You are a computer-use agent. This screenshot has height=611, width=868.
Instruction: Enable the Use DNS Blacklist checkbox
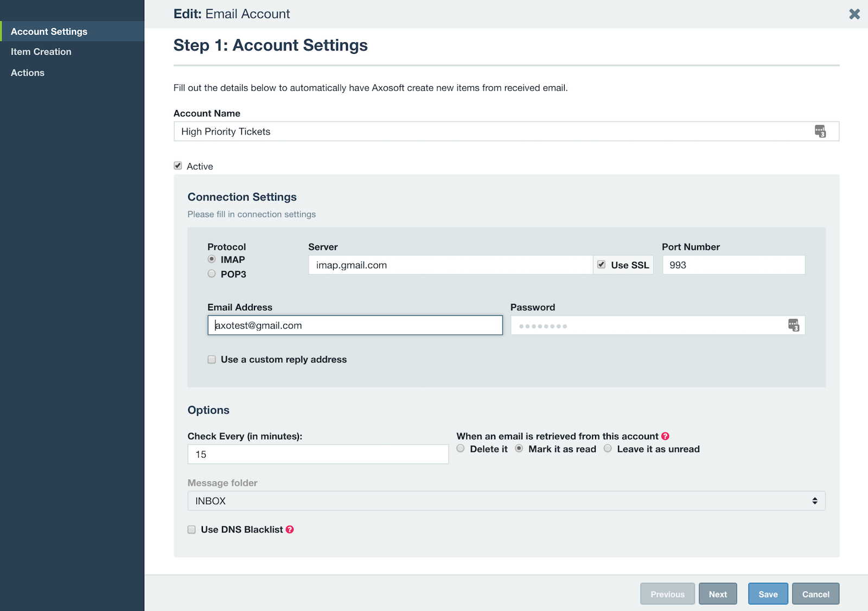192,530
